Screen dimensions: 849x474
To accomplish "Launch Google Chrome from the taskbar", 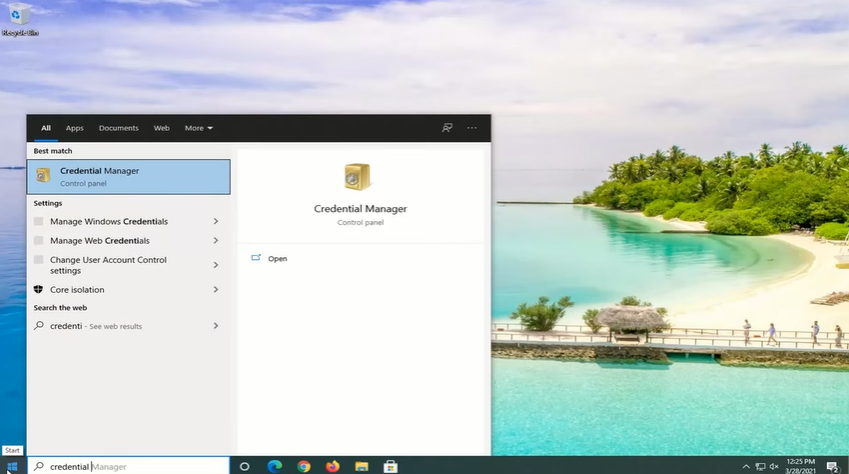I will coord(304,466).
